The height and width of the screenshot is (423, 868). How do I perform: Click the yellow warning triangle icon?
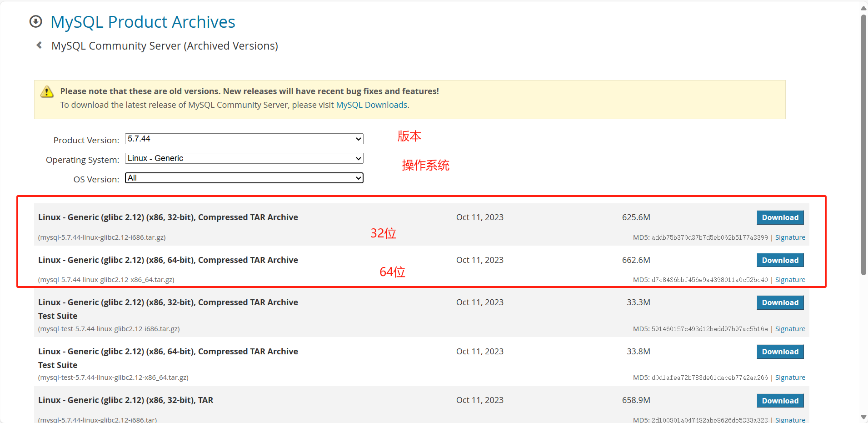tap(47, 91)
